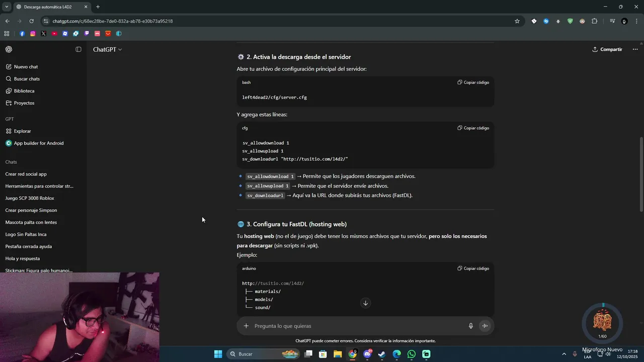Open the tab search dropdown arrow
The height and width of the screenshot is (362, 644).
(7, 7)
